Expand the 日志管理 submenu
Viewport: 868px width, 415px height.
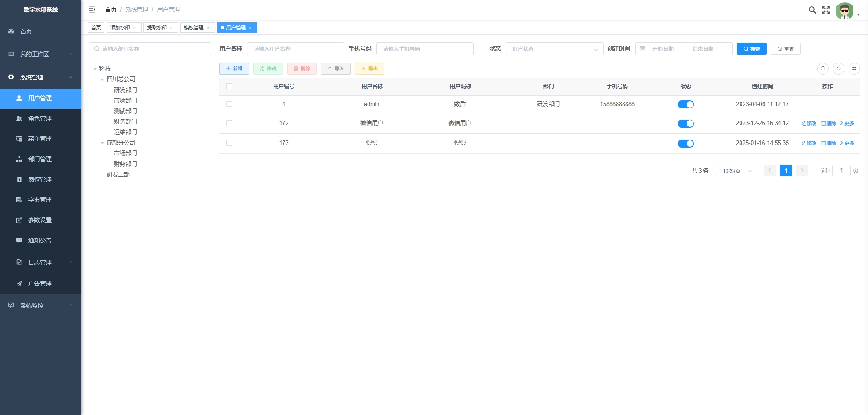click(71, 262)
